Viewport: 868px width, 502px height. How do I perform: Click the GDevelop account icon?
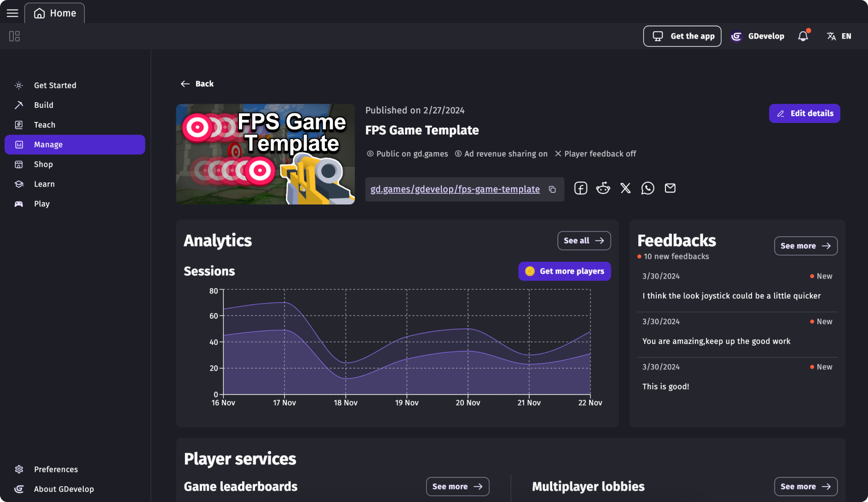pyautogui.click(x=736, y=36)
